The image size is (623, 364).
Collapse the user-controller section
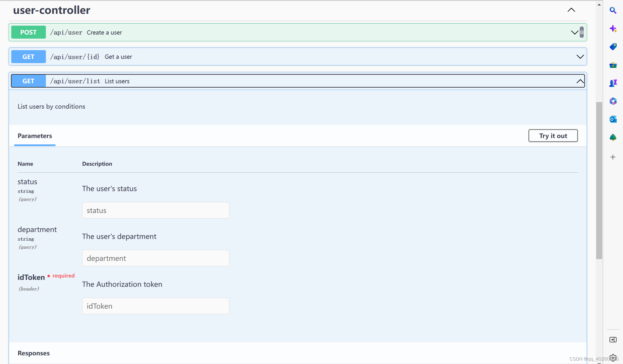571,10
